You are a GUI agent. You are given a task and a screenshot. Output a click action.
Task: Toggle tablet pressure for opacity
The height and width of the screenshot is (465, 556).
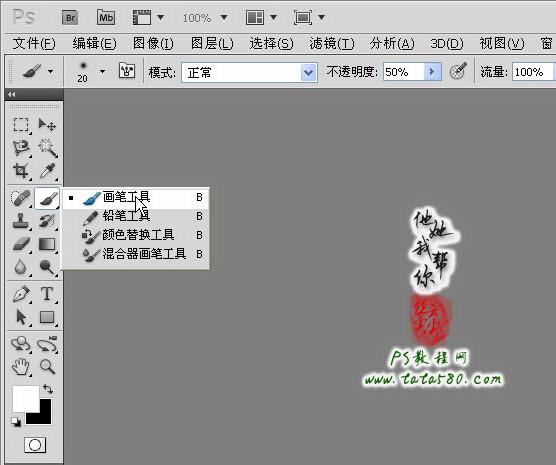[458, 71]
